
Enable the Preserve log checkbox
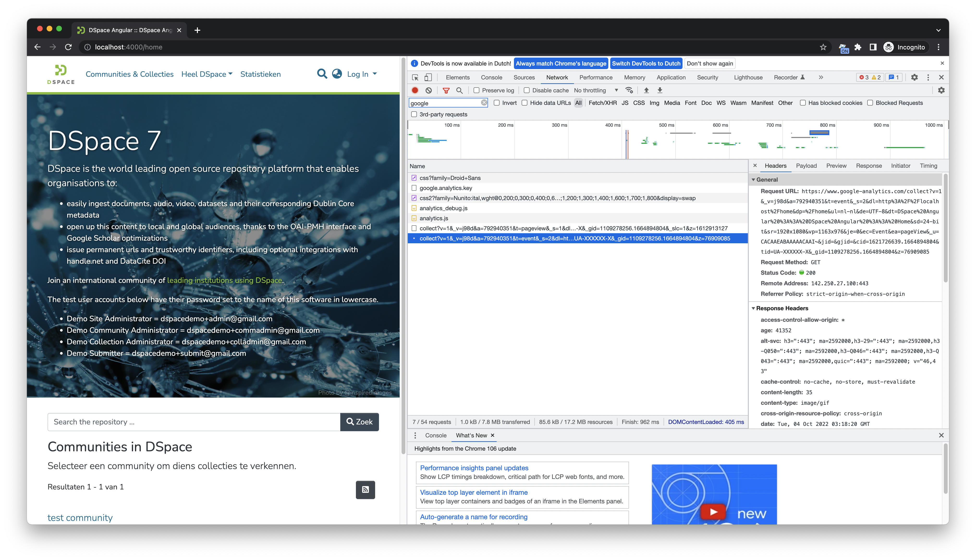[x=476, y=90]
